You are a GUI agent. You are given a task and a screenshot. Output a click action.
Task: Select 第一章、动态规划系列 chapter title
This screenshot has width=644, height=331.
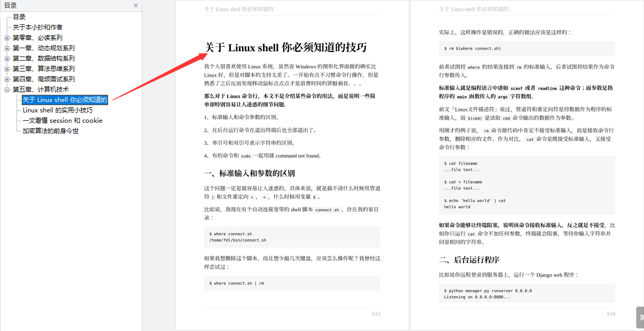tap(43, 48)
